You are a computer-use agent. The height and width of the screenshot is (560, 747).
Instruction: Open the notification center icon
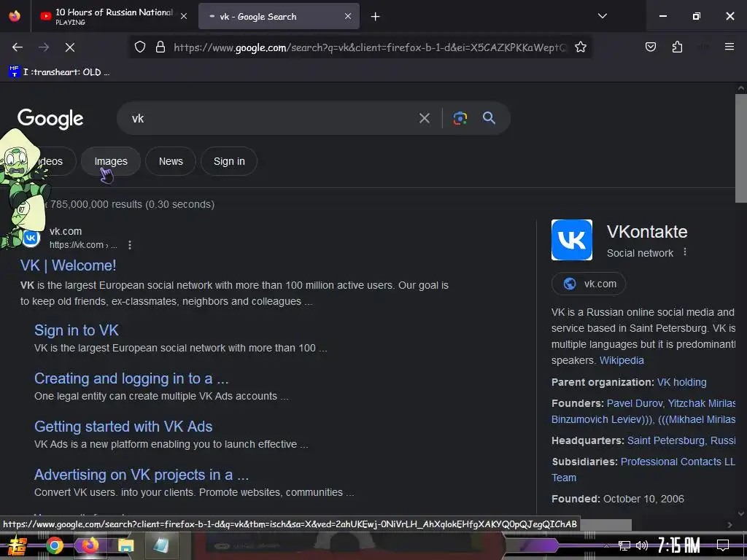click(x=723, y=545)
